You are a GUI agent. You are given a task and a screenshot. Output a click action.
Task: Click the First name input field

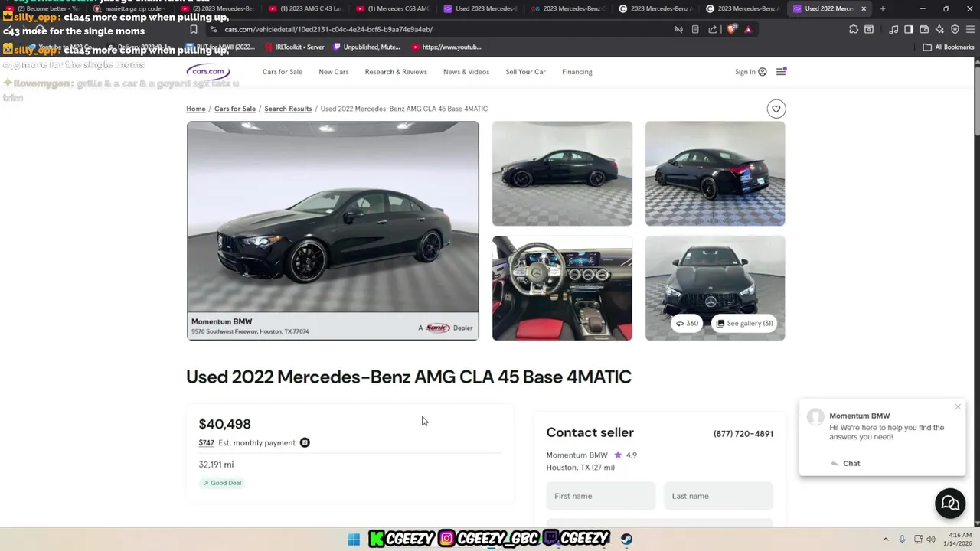tap(601, 496)
